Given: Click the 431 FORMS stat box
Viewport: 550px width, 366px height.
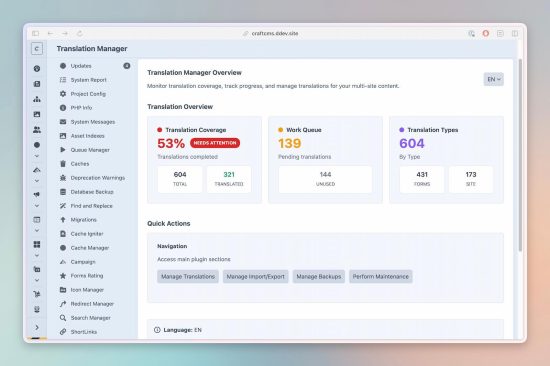Looking at the screenshot, I should point(422,179).
